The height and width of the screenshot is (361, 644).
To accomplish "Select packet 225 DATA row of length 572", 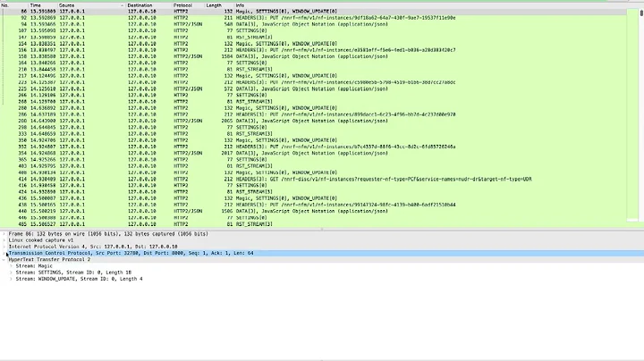I will 313,88.
